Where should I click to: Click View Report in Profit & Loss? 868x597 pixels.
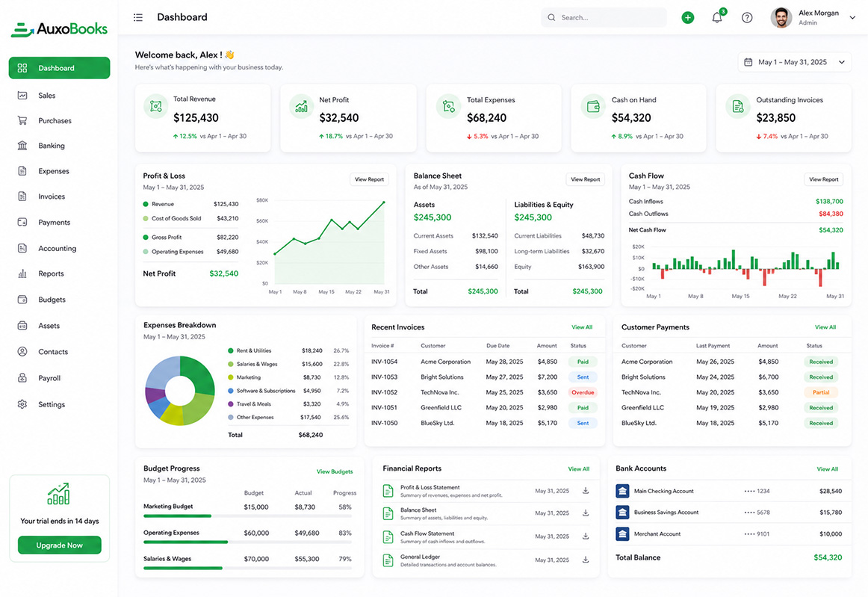pos(369,179)
